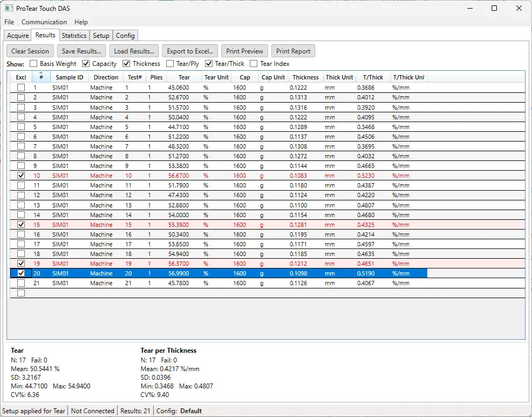Switch to the Config tab
This screenshot has height=417, width=532.
click(x=125, y=36)
